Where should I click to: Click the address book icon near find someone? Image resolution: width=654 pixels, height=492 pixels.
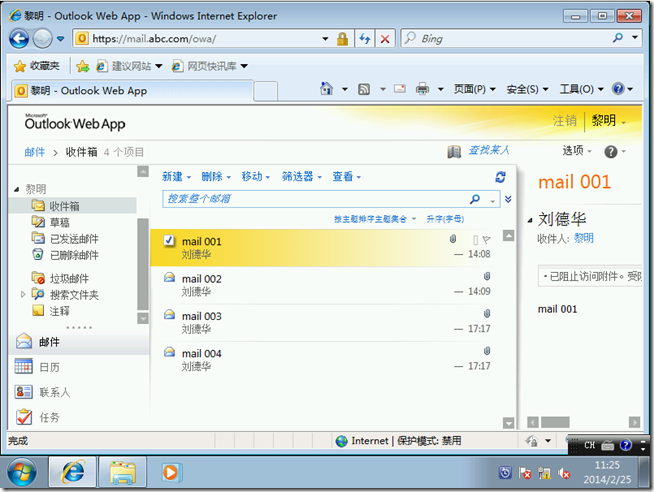tap(454, 152)
